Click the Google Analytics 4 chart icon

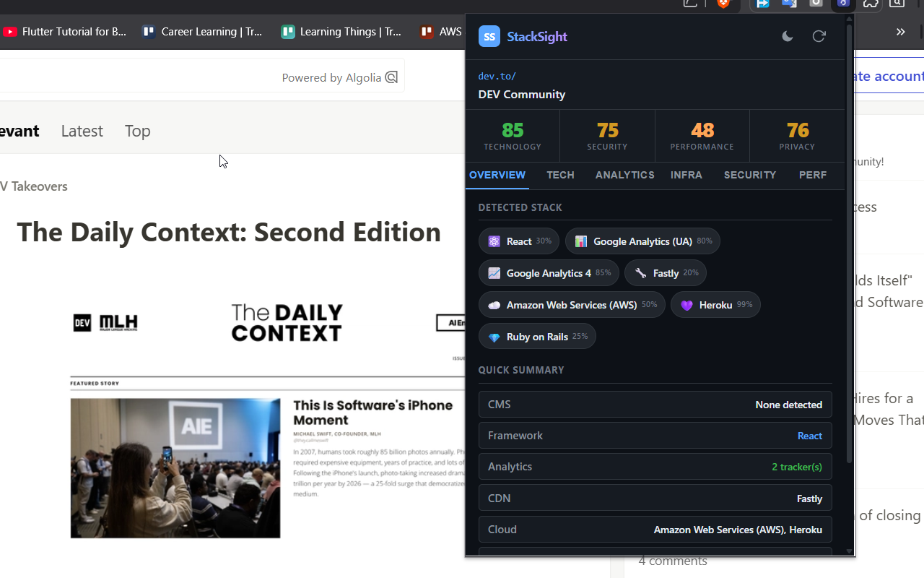point(494,273)
